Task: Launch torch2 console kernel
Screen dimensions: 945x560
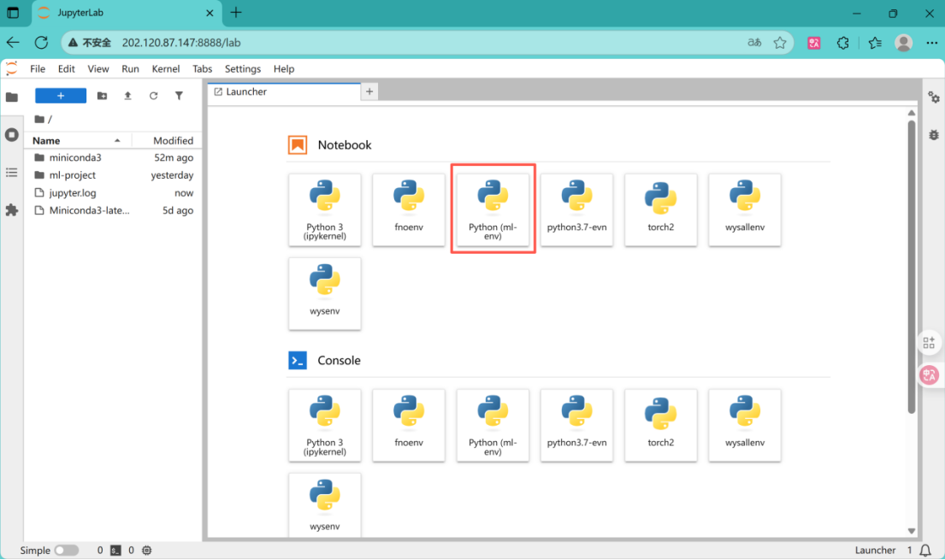Action: [660, 425]
